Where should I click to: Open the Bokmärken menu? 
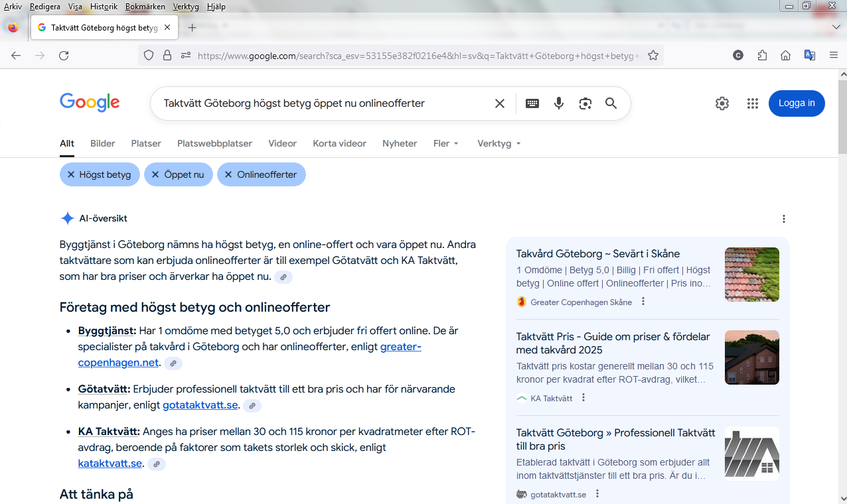(x=145, y=7)
